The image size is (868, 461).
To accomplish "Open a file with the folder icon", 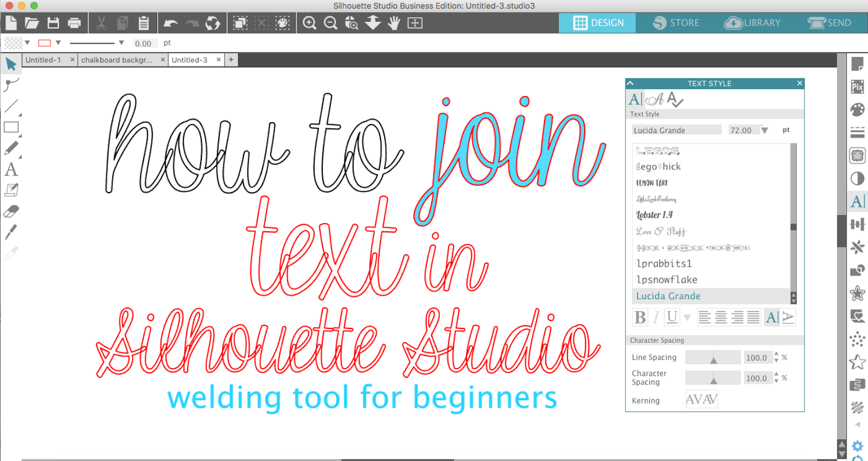I will point(32,23).
